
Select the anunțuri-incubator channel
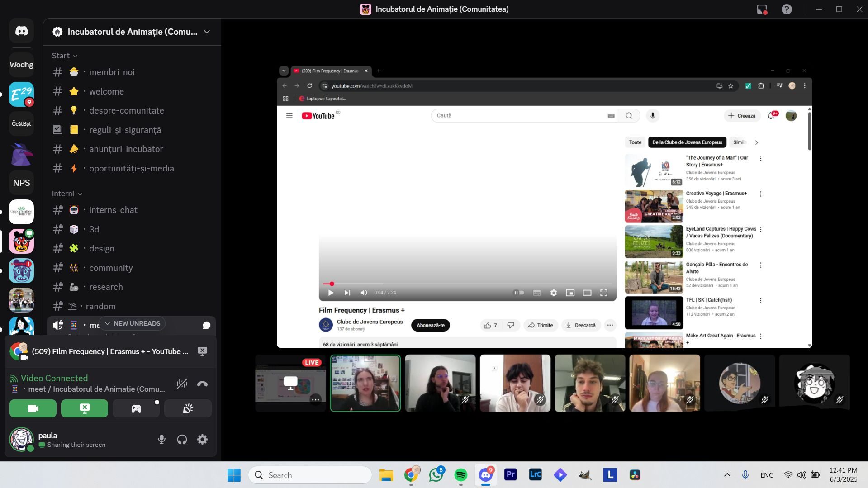[x=126, y=149]
